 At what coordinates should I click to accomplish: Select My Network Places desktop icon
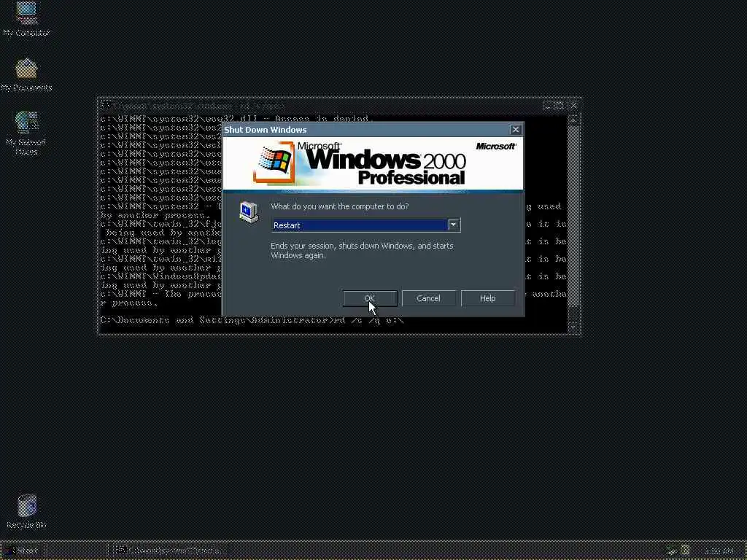[x=26, y=133]
